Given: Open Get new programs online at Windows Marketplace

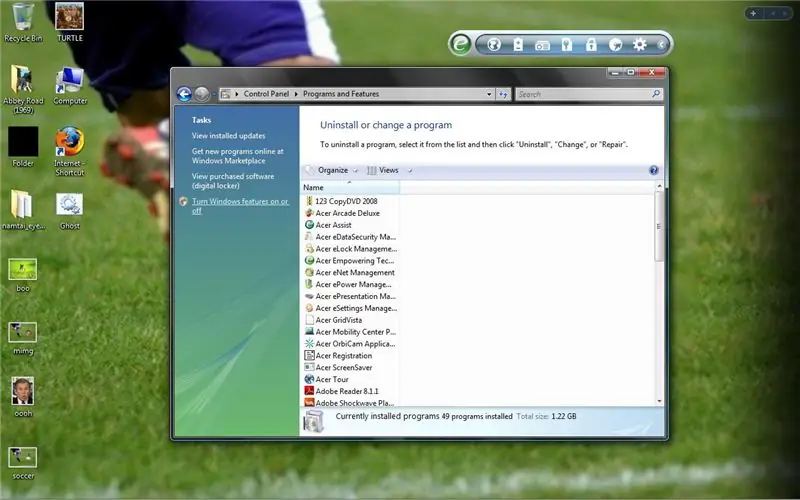Looking at the screenshot, I should click(237, 156).
